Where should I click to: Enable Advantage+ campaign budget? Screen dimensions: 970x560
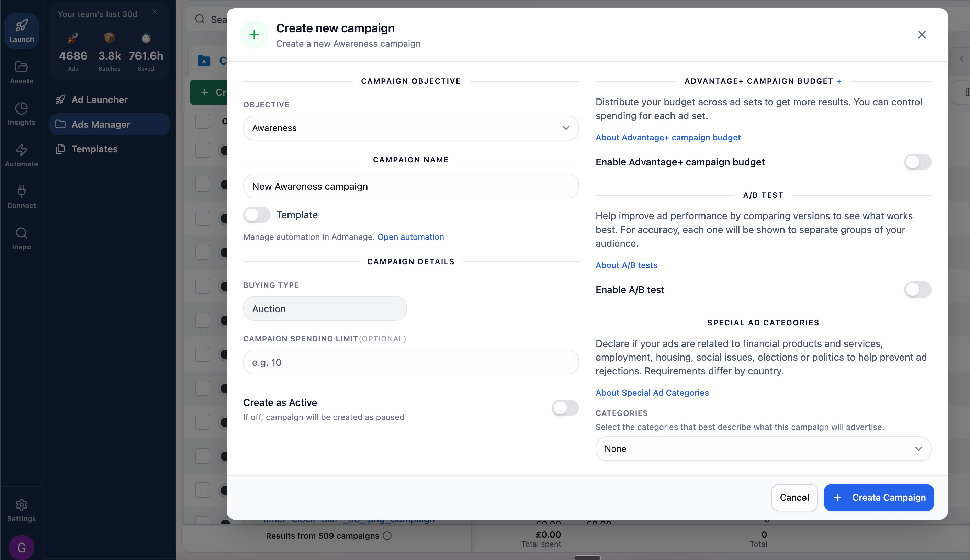pyautogui.click(x=916, y=162)
